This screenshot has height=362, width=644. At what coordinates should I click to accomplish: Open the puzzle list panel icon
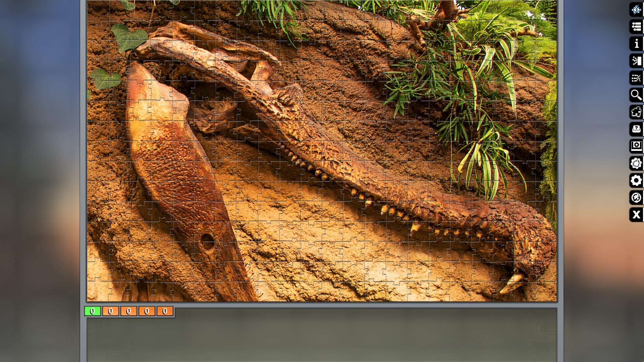(x=637, y=27)
